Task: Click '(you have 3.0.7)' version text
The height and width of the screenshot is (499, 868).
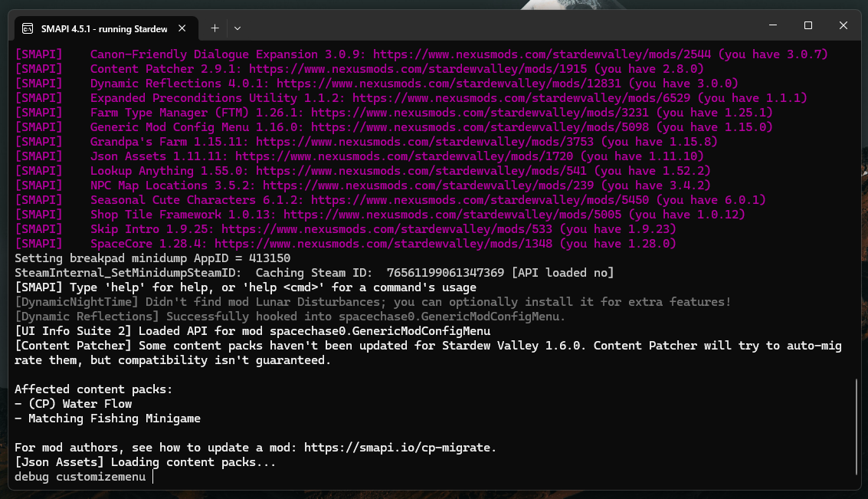Action: (773, 54)
